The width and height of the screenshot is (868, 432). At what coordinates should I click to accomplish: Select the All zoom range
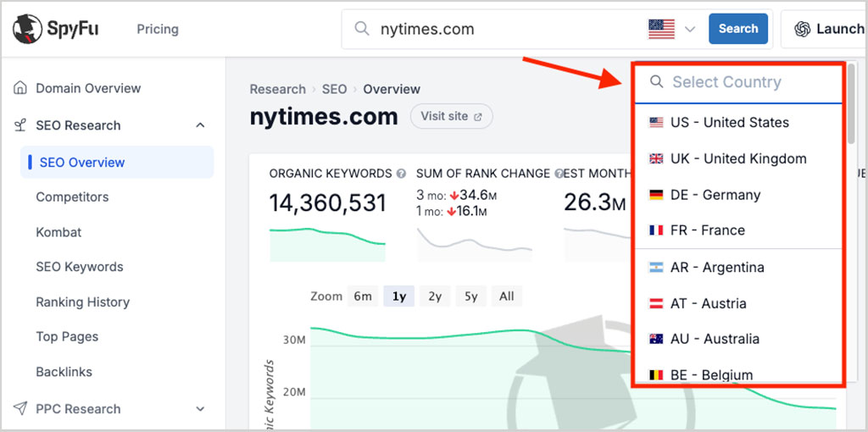tap(507, 296)
